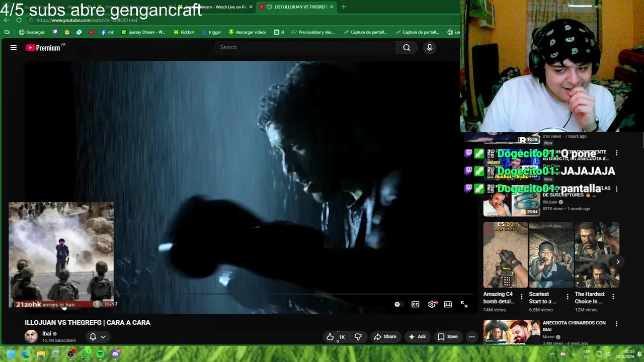This screenshot has height=362, width=644.
Task: Open options for the IlloJuan suscriptores video
Action: pyautogui.click(x=616, y=189)
